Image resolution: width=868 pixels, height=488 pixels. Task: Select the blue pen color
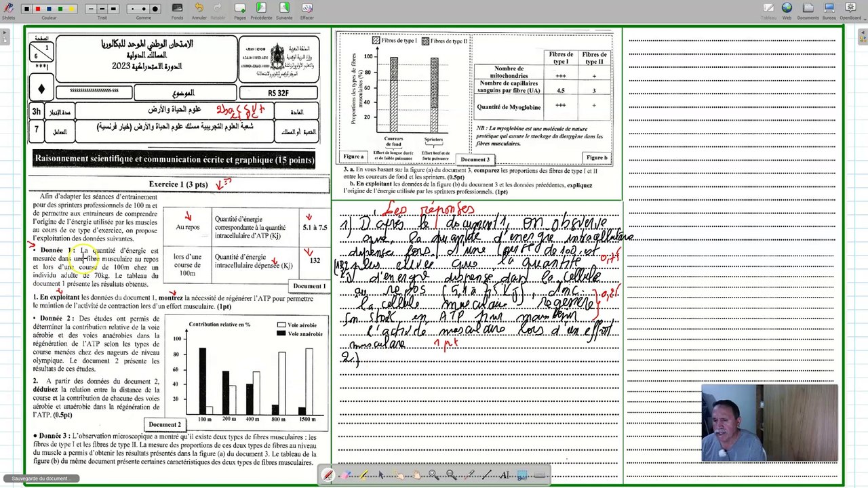(x=49, y=9)
